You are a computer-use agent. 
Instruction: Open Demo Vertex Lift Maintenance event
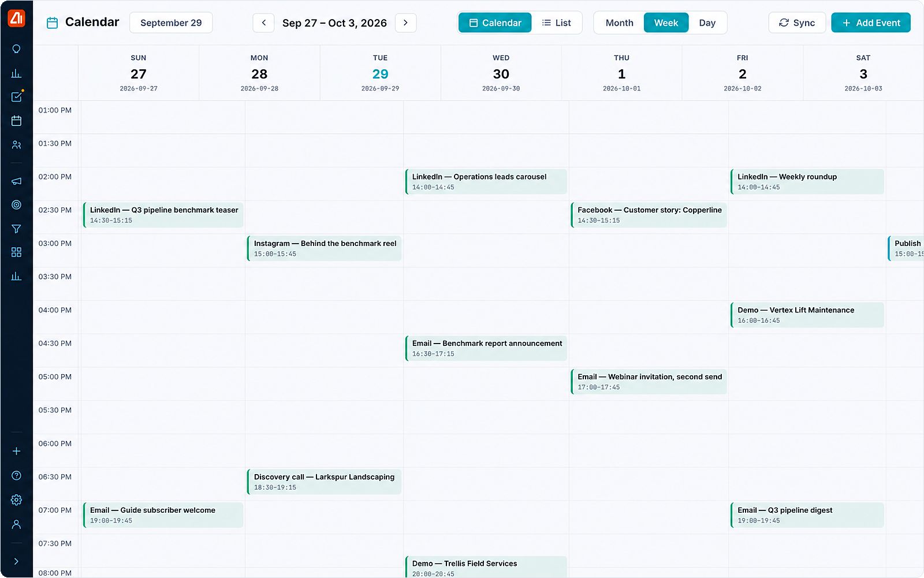coord(807,315)
